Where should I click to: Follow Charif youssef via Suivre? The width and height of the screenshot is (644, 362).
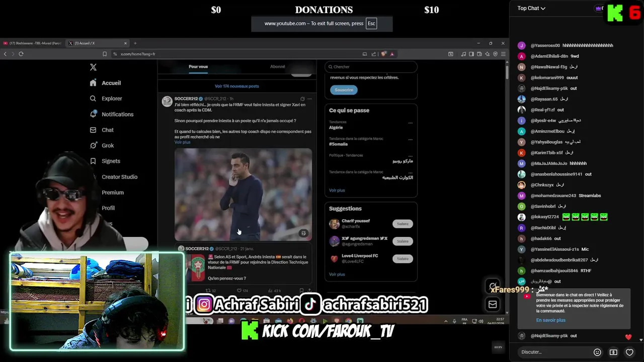click(403, 224)
